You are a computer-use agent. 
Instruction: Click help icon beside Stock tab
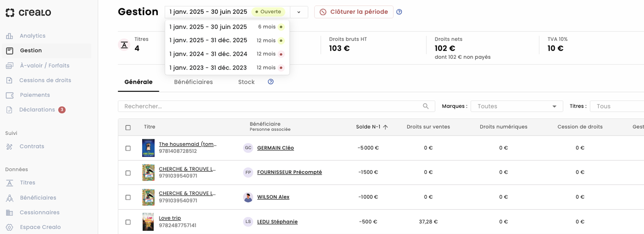pyautogui.click(x=270, y=82)
